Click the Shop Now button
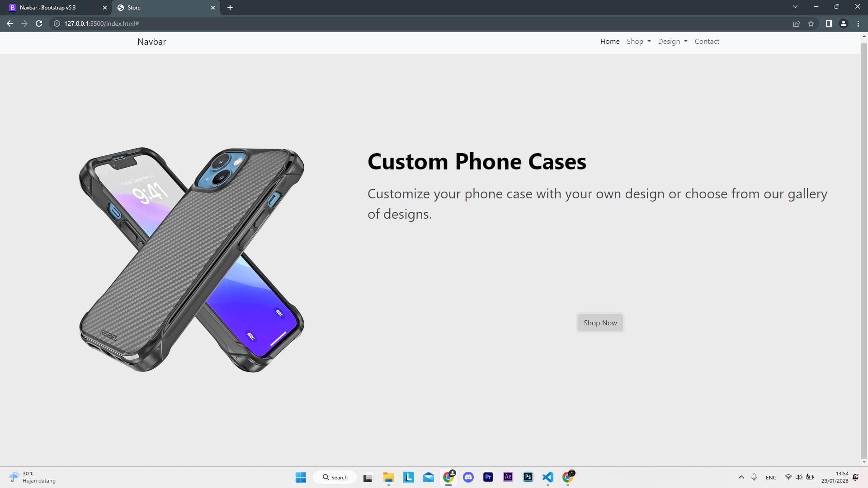The image size is (868, 488). 600,323
